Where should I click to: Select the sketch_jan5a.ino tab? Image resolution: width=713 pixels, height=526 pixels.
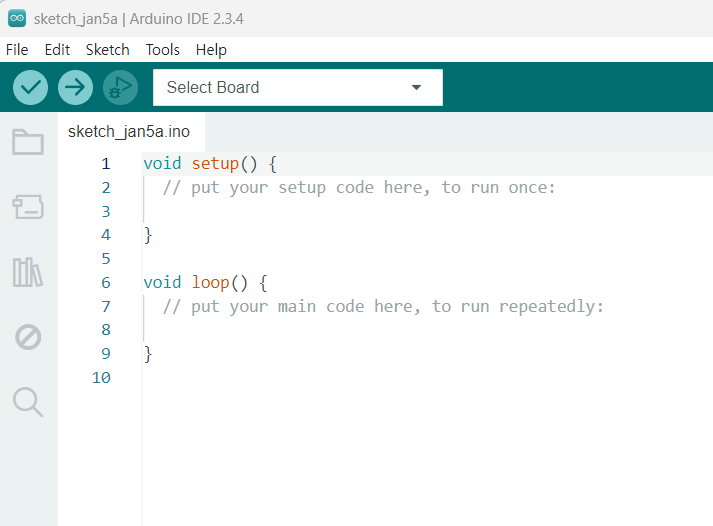[x=129, y=132]
